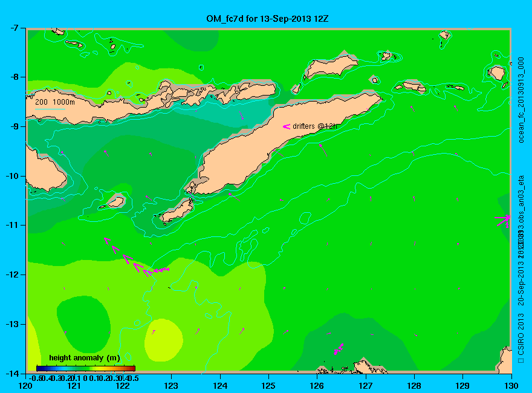
Task: Click the -14 latitude axis label
Action: pyautogui.click(x=12, y=373)
